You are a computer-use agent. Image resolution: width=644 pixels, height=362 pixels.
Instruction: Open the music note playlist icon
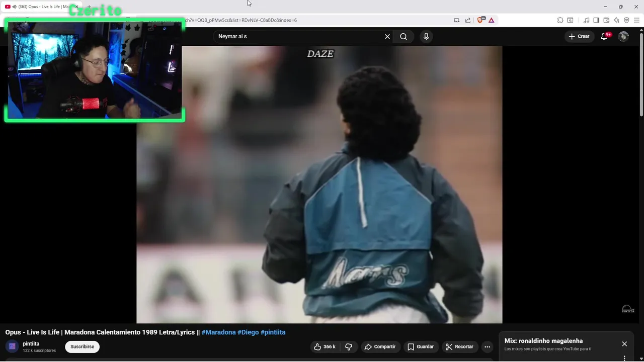[x=586, y=20]
